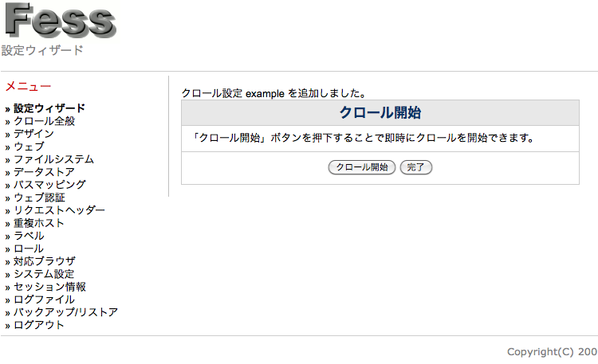Open 対応ブラウザ settings
The height and width of the screenshot is (364, 598).
44,261
